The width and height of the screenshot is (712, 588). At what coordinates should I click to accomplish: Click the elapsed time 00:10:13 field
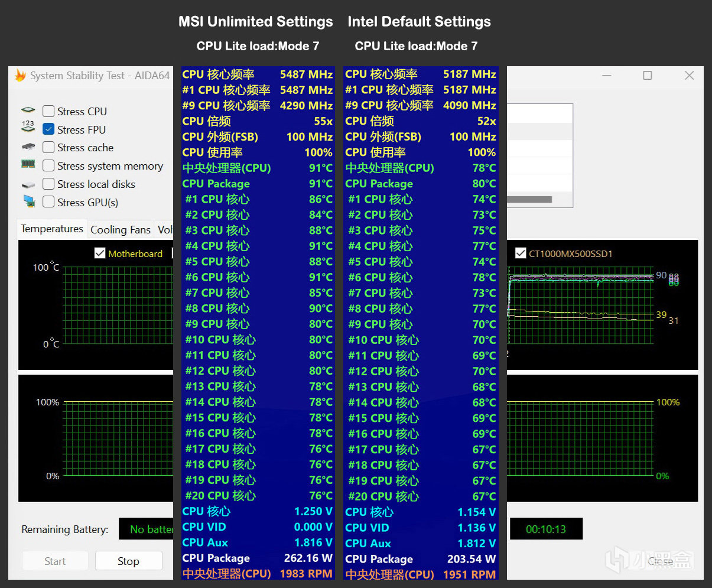click(546, 529)
